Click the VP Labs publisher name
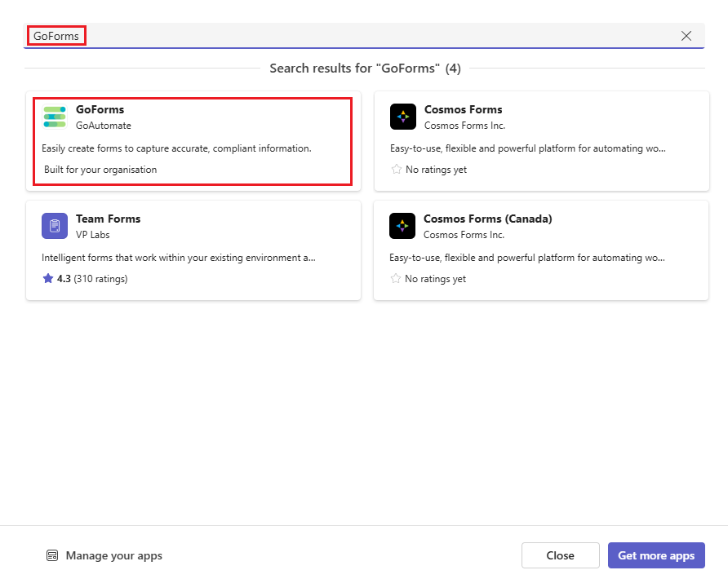The width and height of the screenshot is (728, 579). [93, 235]
